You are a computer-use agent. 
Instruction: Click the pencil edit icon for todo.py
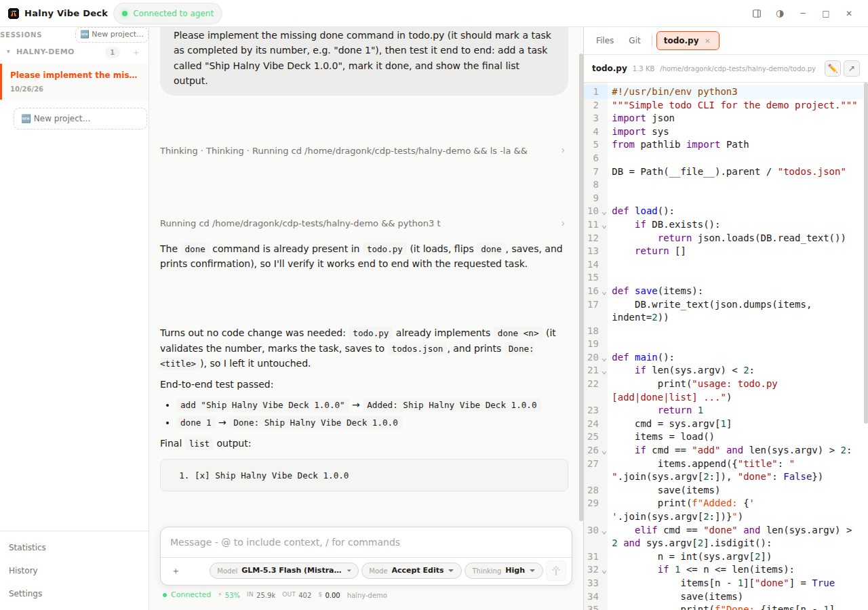[x=833, y=68]
